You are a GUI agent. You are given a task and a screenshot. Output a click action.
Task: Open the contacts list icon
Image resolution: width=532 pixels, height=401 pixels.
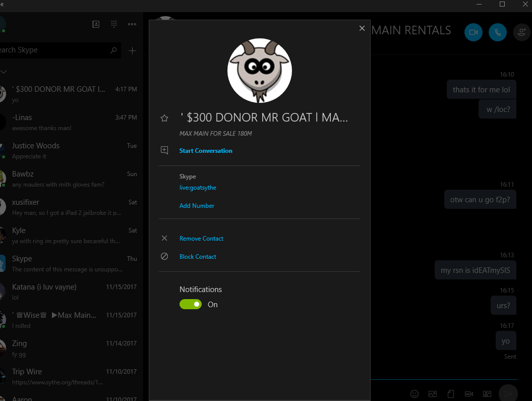96,24
